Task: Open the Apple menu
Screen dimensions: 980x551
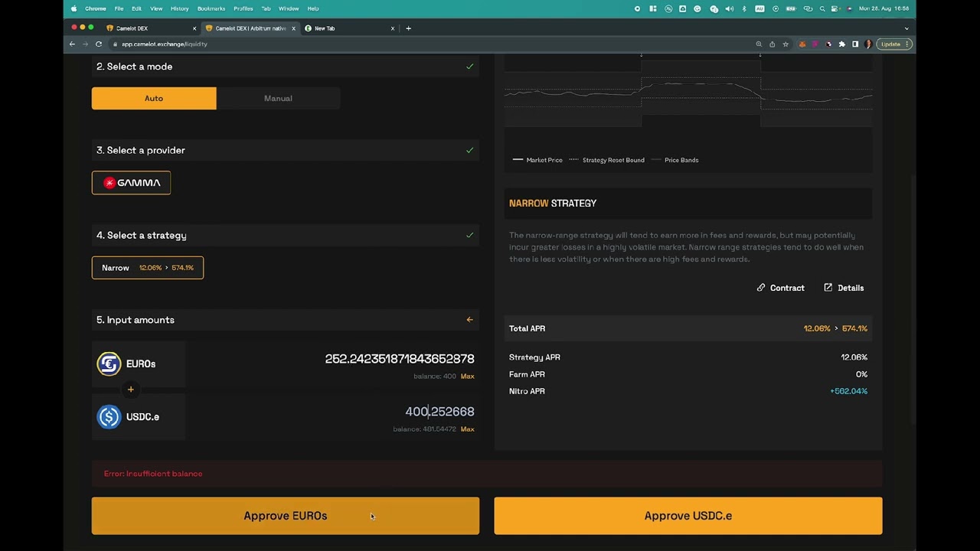Action: [73, 8]
